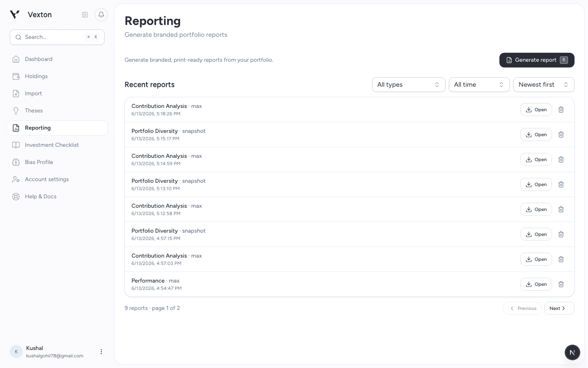Go to Next page of reports

(x=559, y=308)
